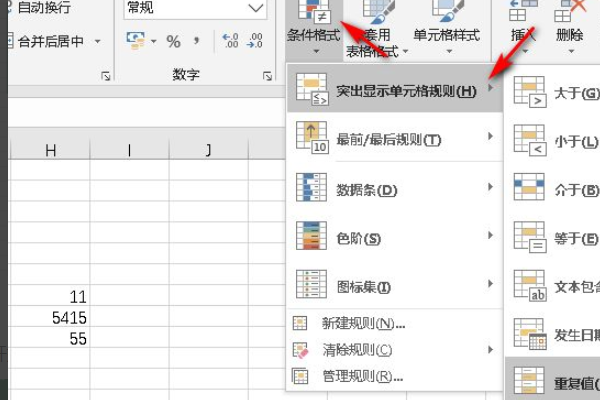Image resolution: width=600 pixels, height=400 pixels.
Task: Click the Insert (插入) cells icon
Action: [523, 11]
